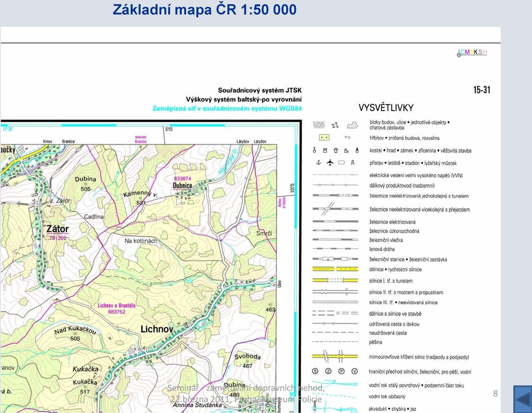Click the castle (hrad) symbol in legend
Viewport: 532px width, 413px height.
pyautogui.click(x=325, y=150)
